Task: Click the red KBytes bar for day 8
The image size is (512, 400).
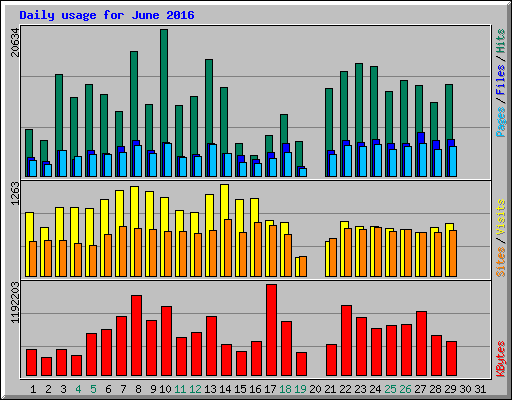Action: 136,336
